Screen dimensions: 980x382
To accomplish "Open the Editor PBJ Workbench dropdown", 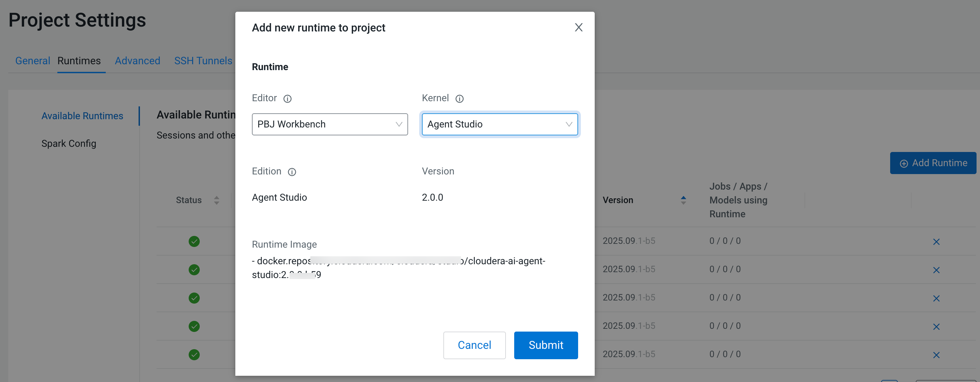I will pos(329,124).
